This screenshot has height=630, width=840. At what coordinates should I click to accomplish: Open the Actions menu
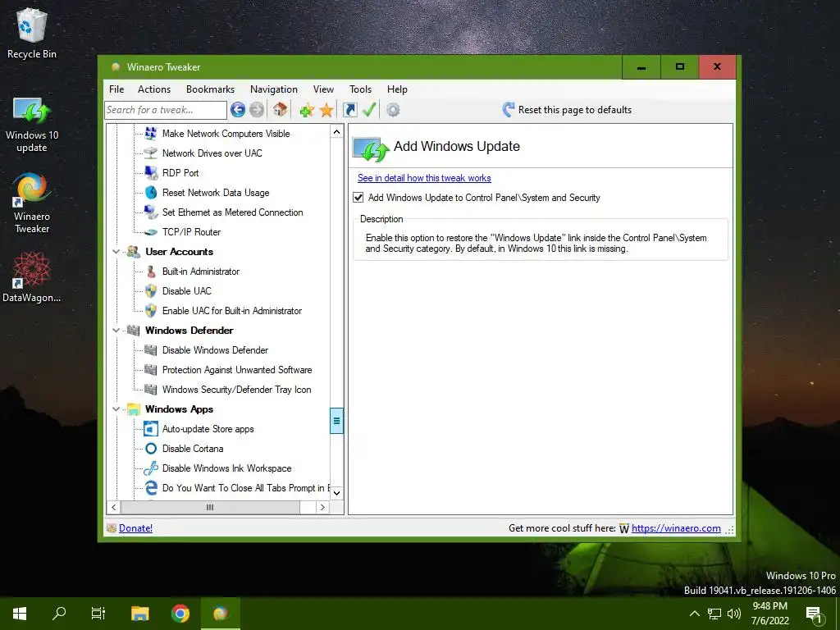[x=153, y=89]
